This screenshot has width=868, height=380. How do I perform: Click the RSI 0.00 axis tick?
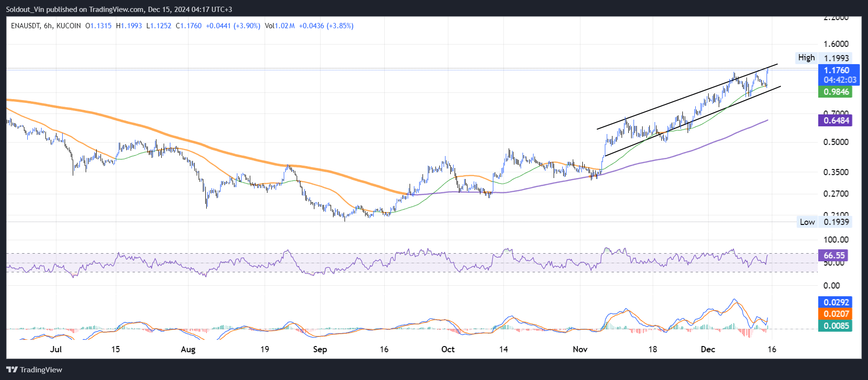pyautogui.click(x=832, y=286)
